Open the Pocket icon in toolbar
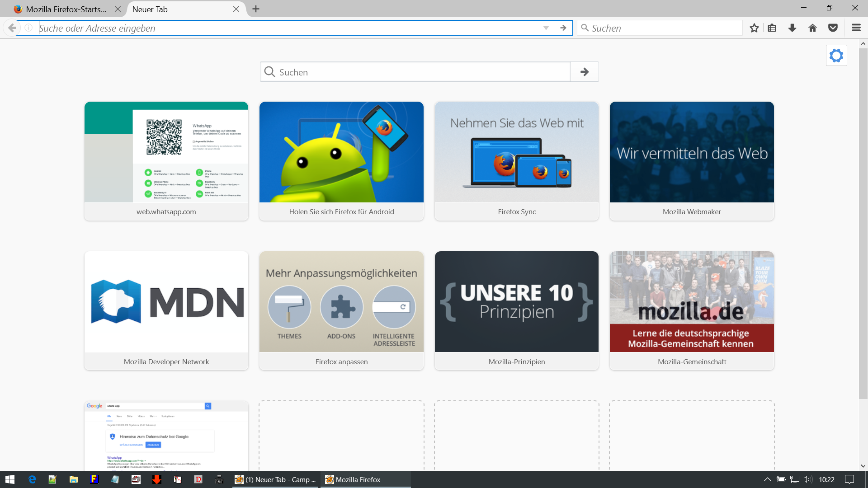868x488 pixels. click(x=833, y=28)
